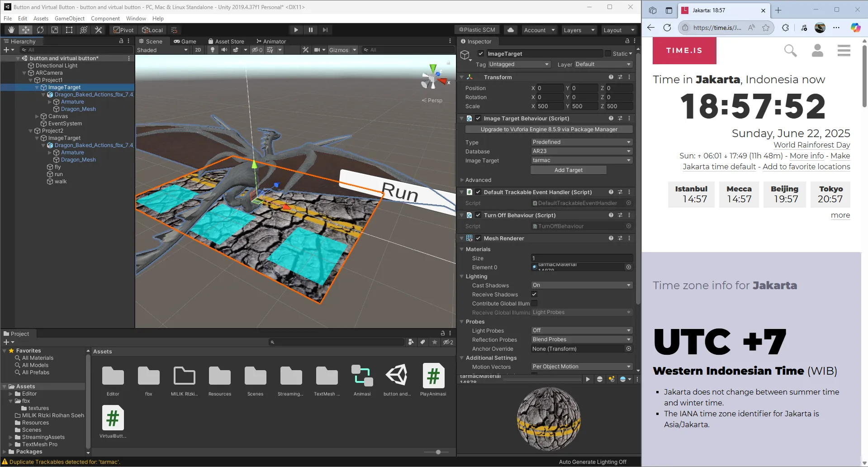The height and width of the screenshot is (467, 868).
Task: Select the Move tool
Action: [25, 30]
